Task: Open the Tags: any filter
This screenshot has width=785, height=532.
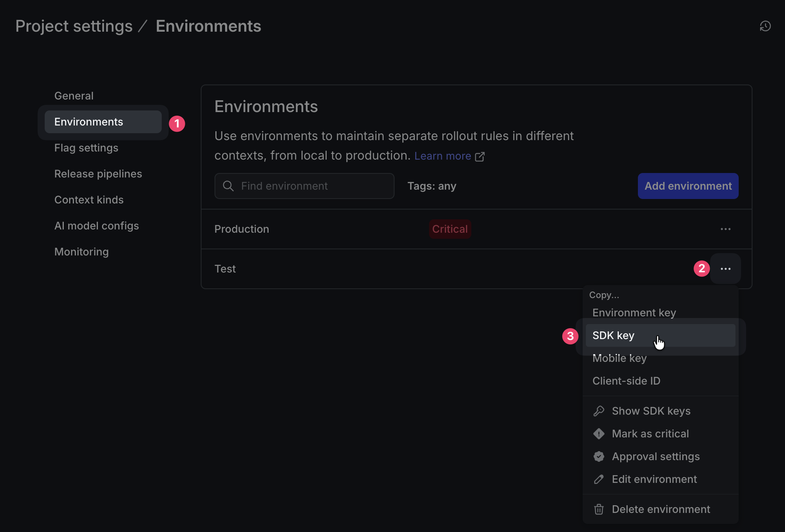Action: (432, 186)
